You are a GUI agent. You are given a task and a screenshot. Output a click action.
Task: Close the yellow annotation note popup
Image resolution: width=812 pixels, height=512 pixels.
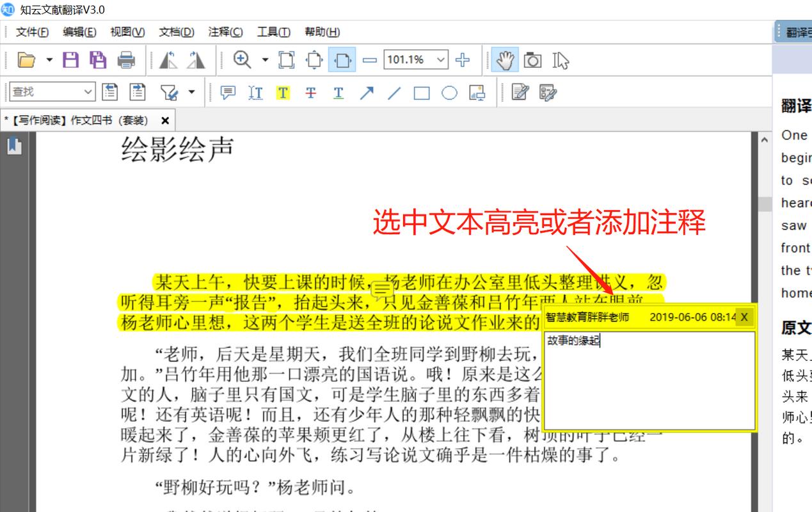[x=744, y=316]
